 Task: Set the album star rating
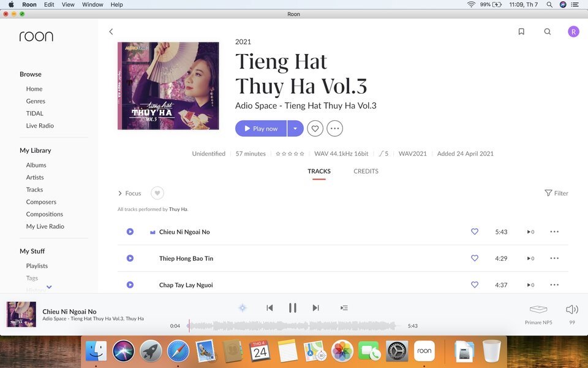(290, 154)
